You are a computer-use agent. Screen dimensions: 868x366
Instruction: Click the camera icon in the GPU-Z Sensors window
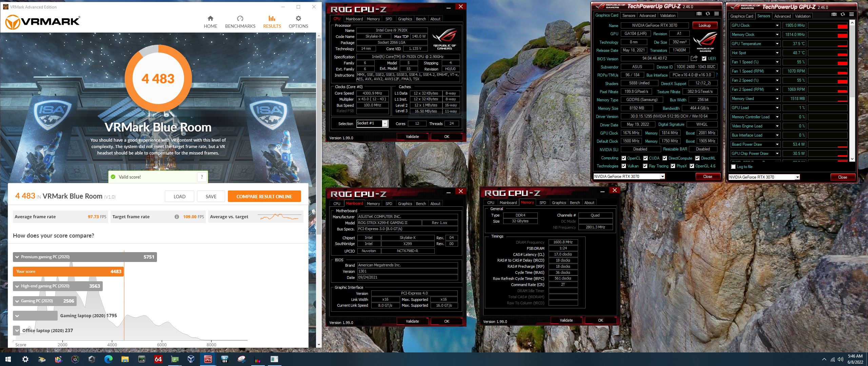(x=834, y=15)
